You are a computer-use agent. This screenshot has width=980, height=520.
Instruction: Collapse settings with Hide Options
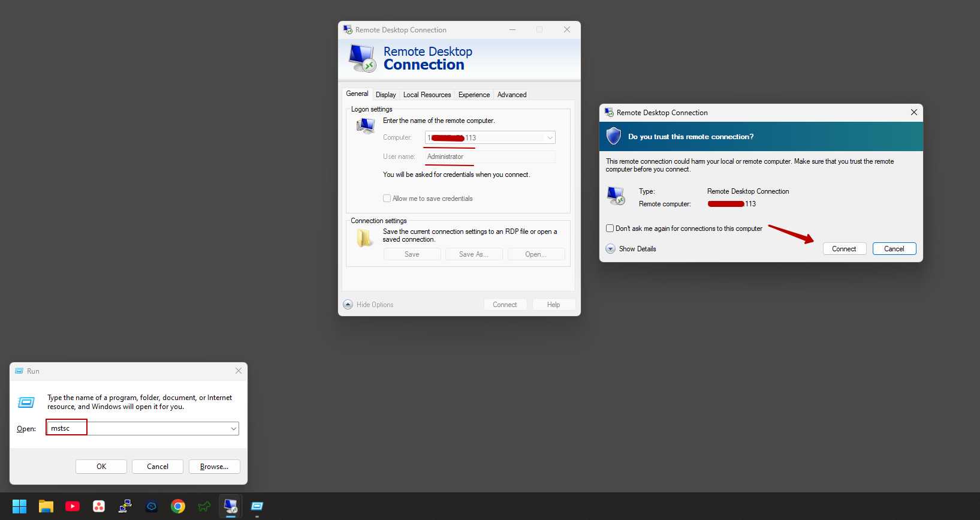point(348,305)
